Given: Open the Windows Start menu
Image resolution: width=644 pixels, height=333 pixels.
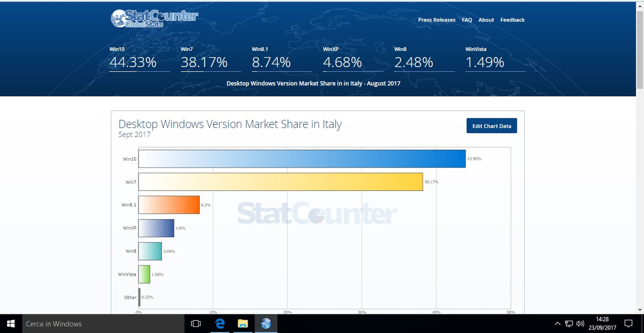Looking at the screenshot, I should 11,323.
